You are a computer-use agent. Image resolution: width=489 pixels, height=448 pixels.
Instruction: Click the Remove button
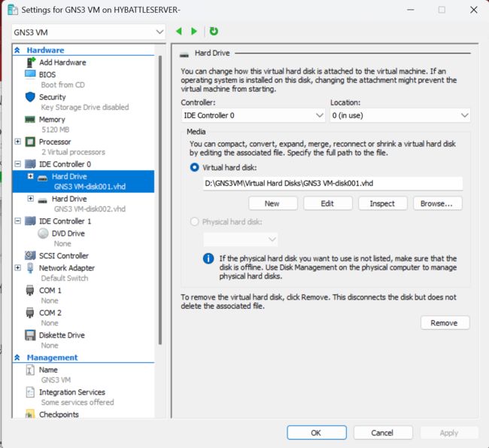[x=445, y=323]
